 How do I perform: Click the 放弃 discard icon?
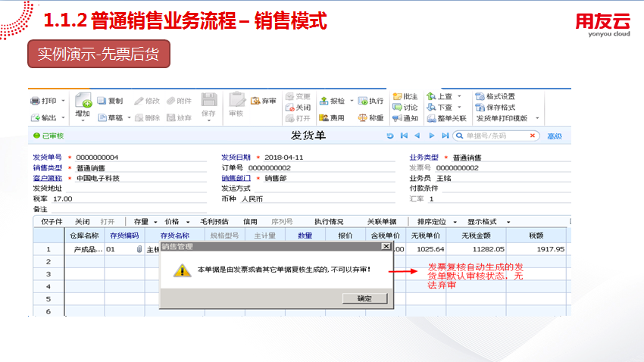tap(171, 118)
